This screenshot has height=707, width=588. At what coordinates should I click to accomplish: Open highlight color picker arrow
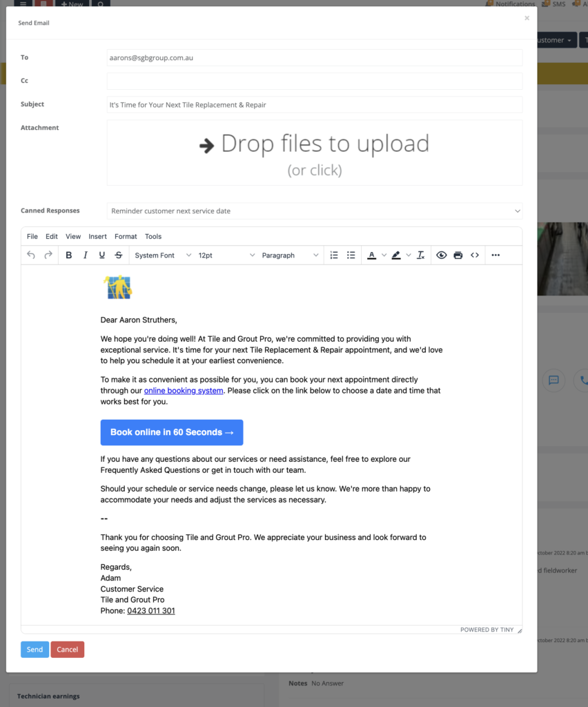409,255
